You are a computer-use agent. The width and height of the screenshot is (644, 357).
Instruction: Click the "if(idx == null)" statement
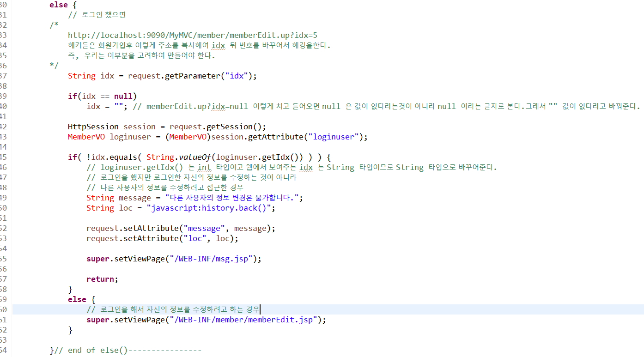tap(103, 96)
